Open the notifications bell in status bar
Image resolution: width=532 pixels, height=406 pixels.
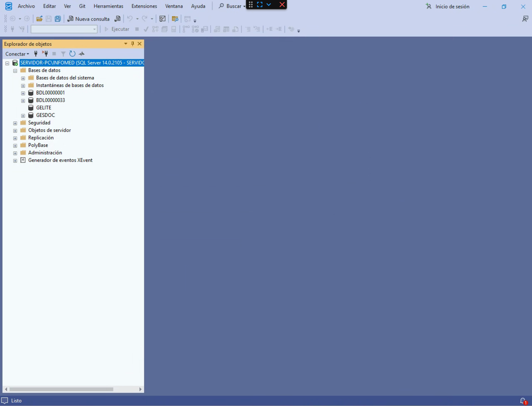click(523, 401)
